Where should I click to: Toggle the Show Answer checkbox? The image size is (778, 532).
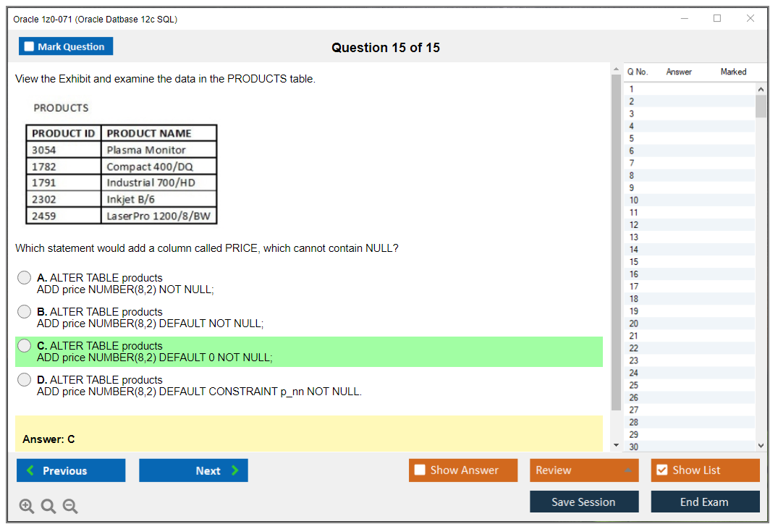(x=420, y=470)
